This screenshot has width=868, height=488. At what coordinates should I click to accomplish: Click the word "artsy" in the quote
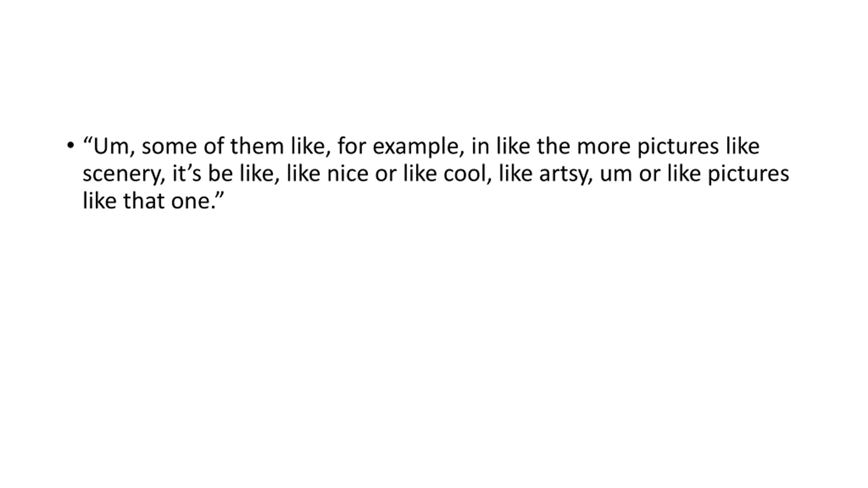coord(566,174)
